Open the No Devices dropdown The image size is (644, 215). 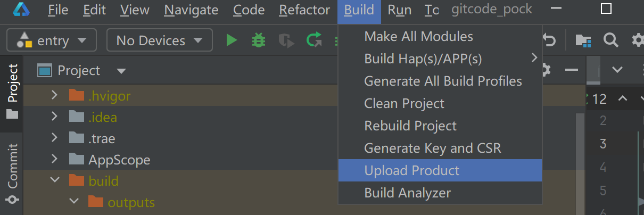[x=160, y=40]
